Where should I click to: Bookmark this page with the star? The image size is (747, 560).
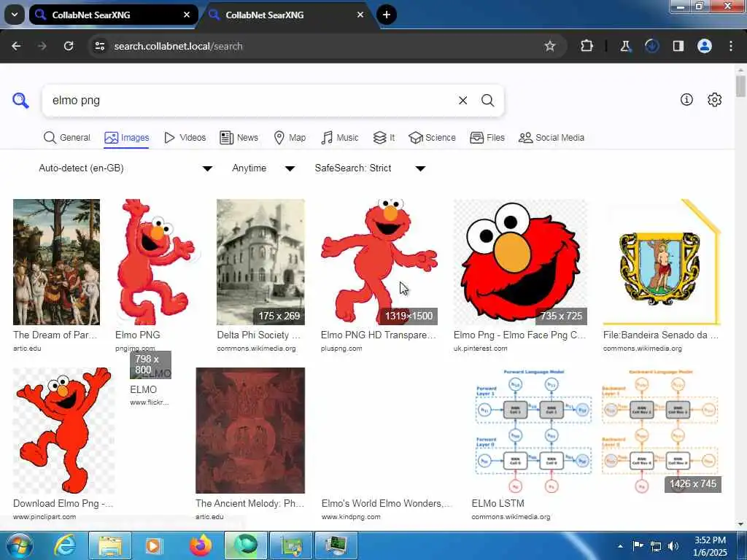550,46
